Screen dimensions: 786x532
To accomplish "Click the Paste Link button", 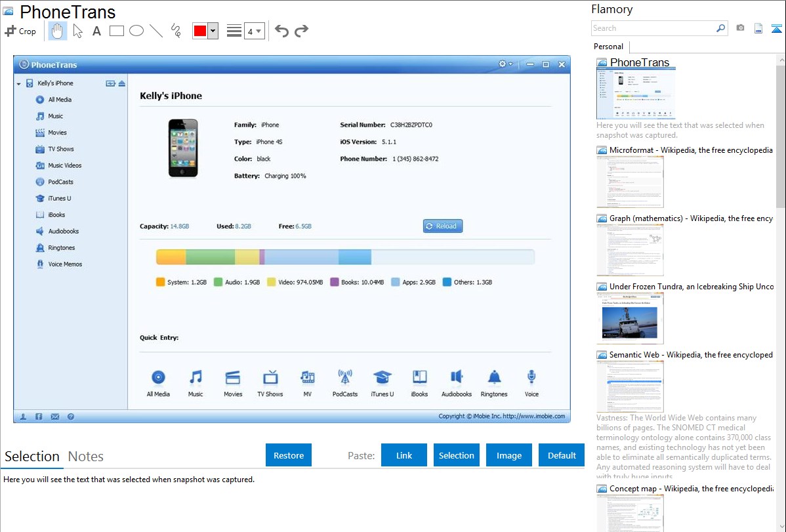I will coord(404,455).
